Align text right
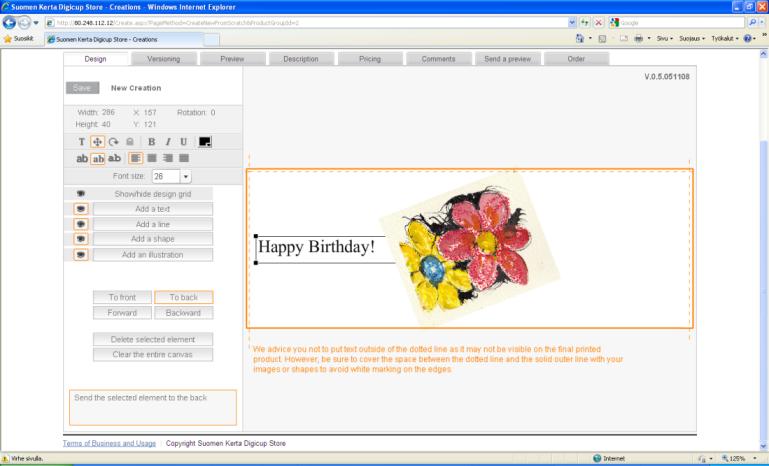 tap(168, 158)
